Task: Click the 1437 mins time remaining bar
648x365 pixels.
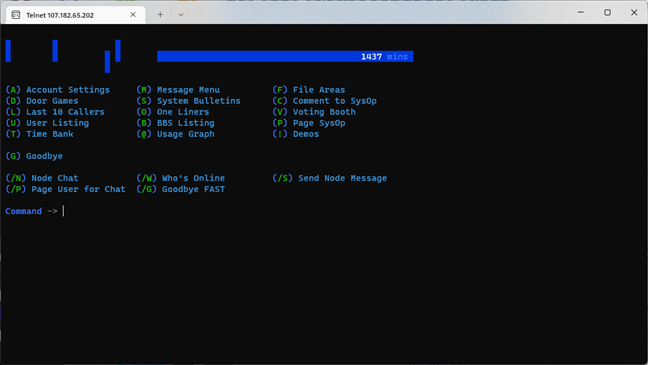Action: coord(285,56)
